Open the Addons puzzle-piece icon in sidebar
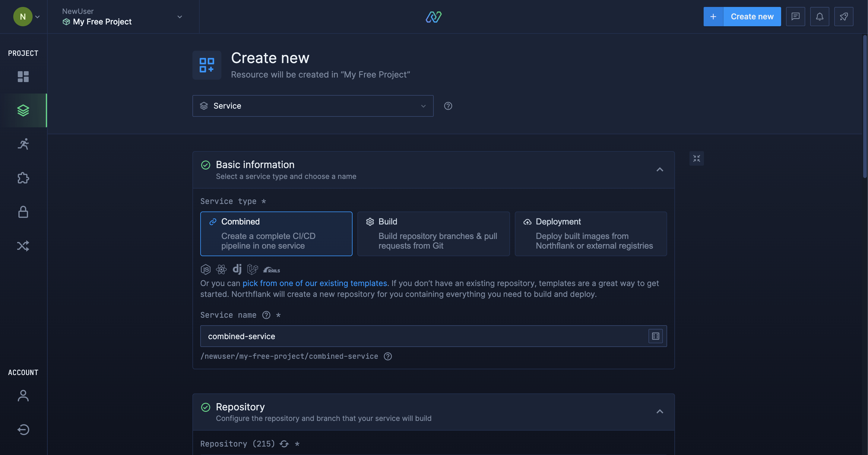Image resolution: width=868 pixels, height=455 pixels. tap(23, 178)
